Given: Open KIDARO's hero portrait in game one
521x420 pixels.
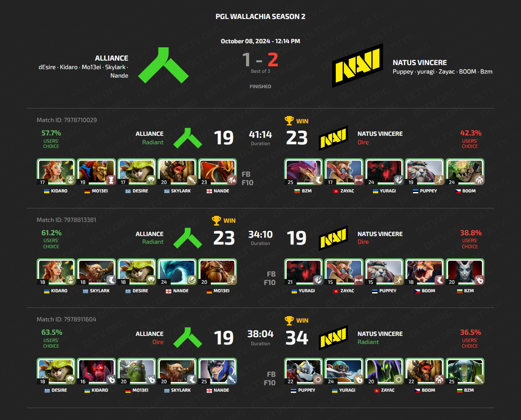Looking at the screenshot, I should (56, 172).
